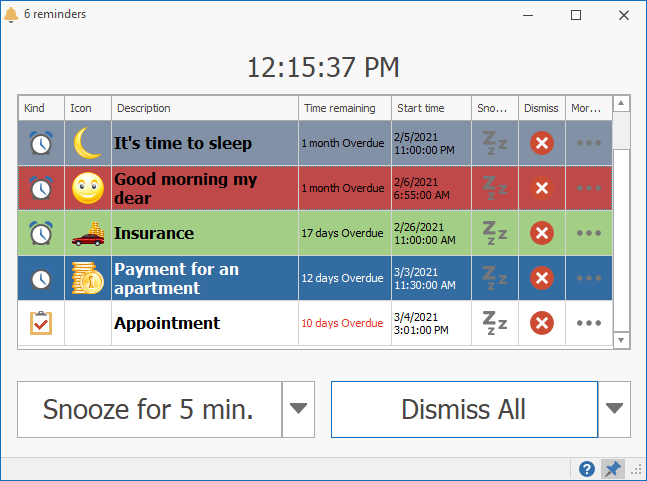647x481 pixels.
Task: Click the red car insurance icon
Action: point(88,234)
